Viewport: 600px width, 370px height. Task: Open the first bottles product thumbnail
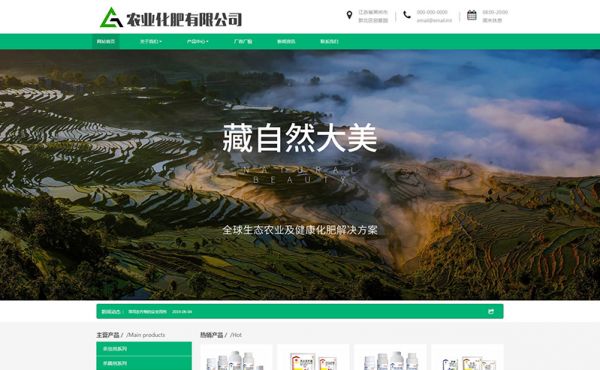[236, 357]
